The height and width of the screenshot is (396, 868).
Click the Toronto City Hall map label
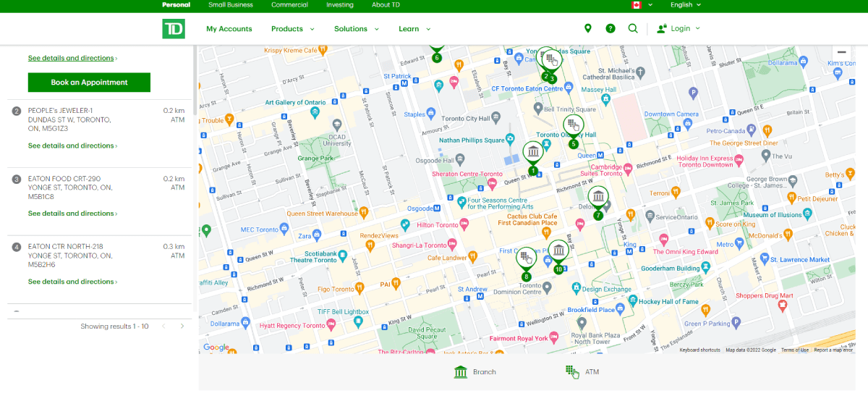(x=465, y=118)
